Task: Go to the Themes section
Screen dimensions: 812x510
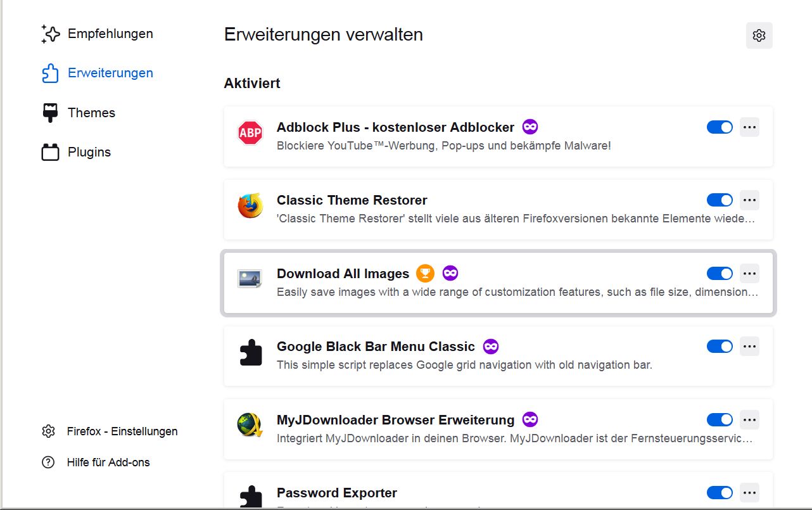Action: coord(91,113)
